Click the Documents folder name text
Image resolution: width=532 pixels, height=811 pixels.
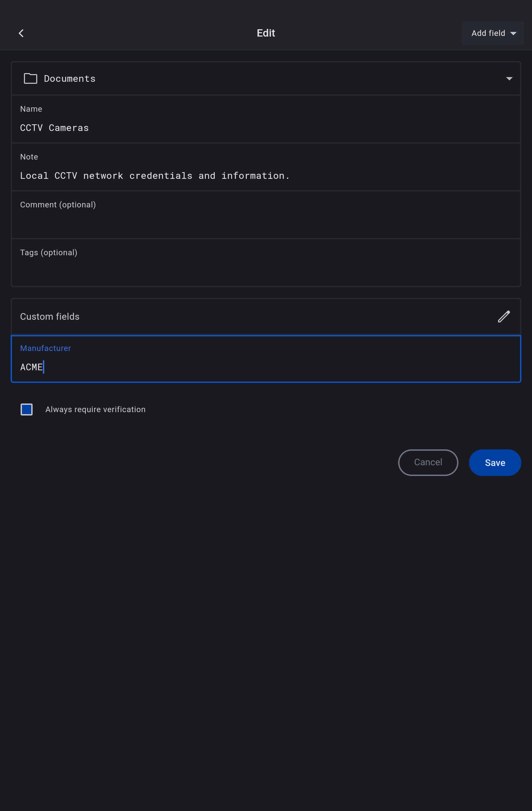[69, 79]
